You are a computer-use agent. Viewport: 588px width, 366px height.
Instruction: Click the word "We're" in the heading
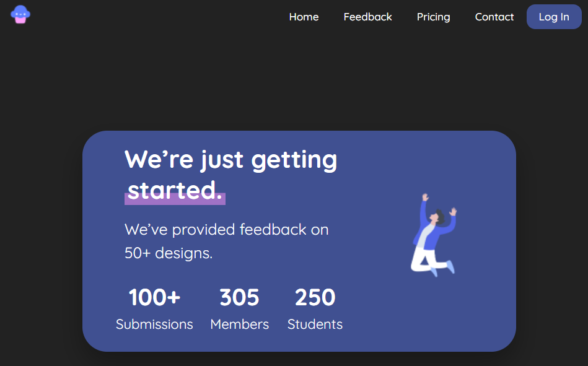coord(159,160)
